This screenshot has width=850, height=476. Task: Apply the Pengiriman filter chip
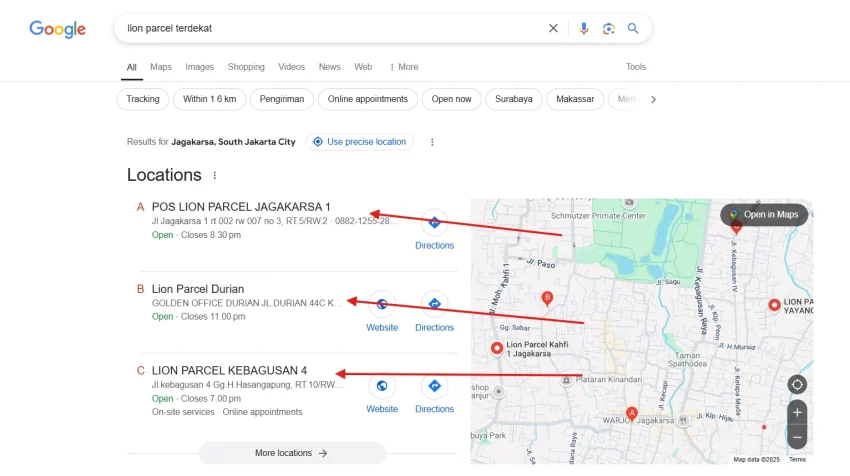pos(282,99)
